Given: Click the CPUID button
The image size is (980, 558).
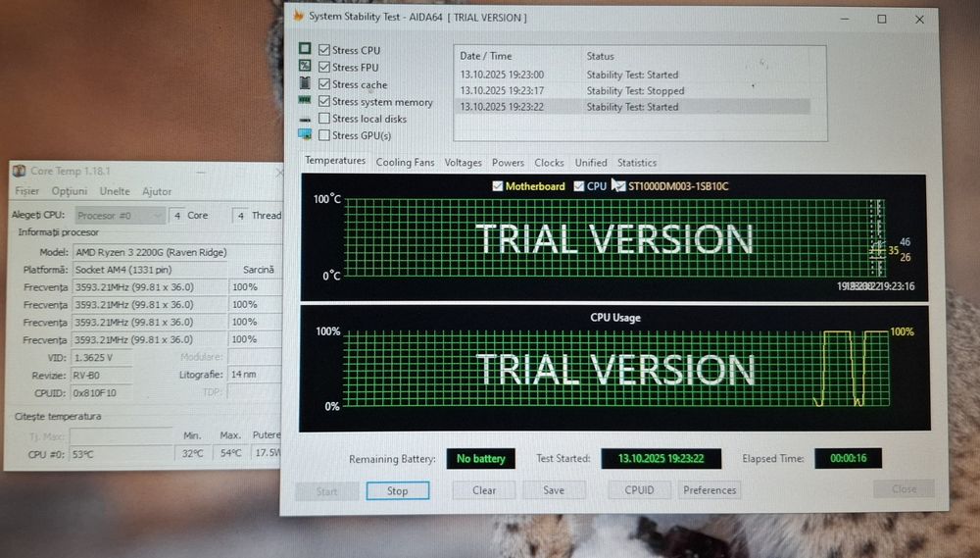Looking at the screenshot, I should tap(639, 489).
